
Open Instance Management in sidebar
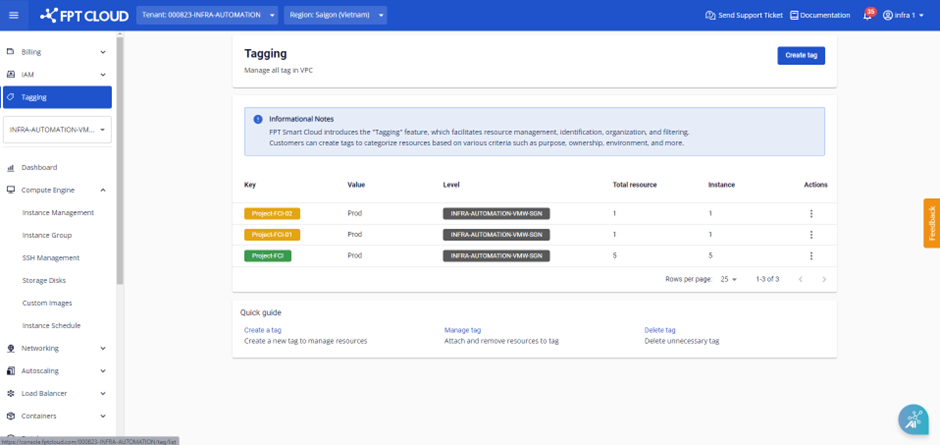click(x=58, y=213)
